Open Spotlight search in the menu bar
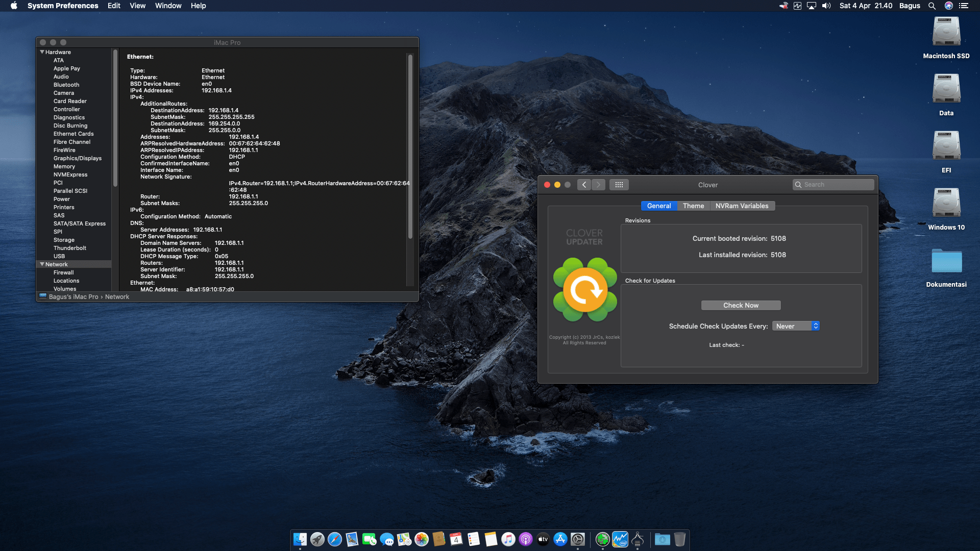The image size is (980, 551). tap(932, 6)
